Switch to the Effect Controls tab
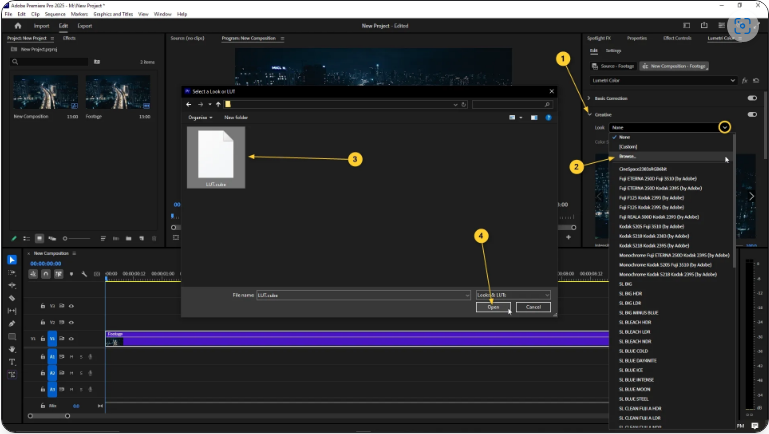769x434 pixels. tap(677, 38)
